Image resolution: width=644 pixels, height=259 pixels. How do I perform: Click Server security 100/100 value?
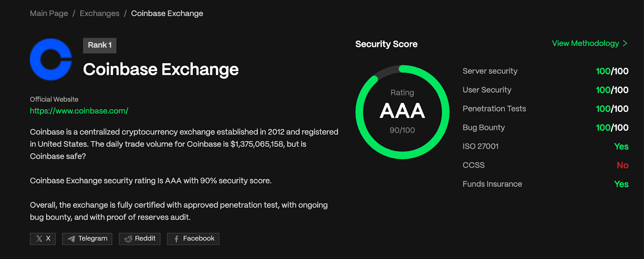click(x=612, y=71)
